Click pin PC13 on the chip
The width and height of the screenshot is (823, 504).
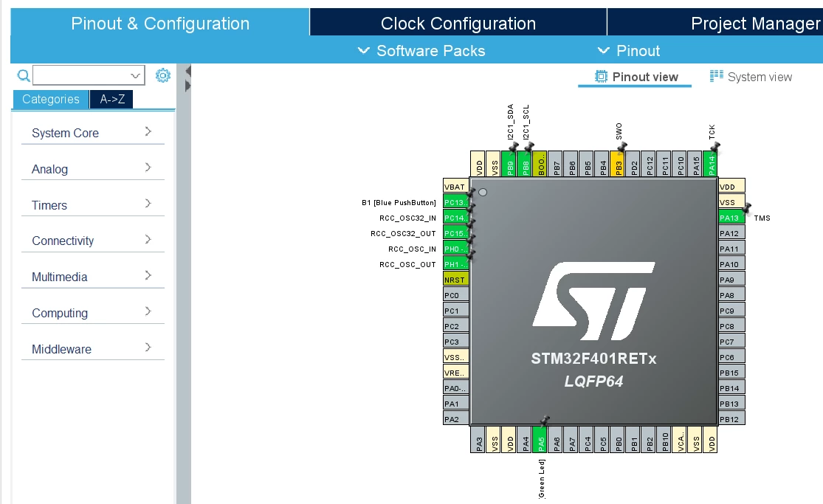coord(455,202)
